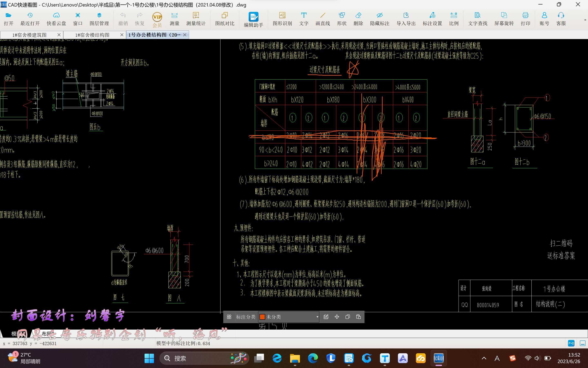
Task: Switch to the 布局1 layout tab
Action: (47, 334)
